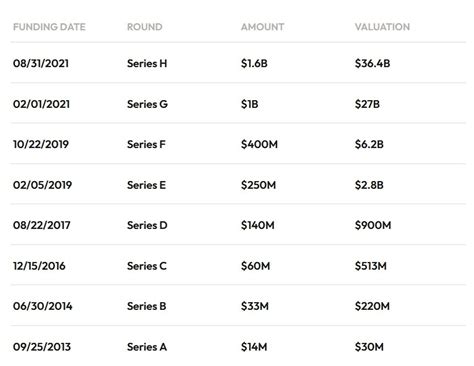Click the AMOUNT column header
Image resolution: width=474 pixels, height=366 pixels.
click(263, 27)
